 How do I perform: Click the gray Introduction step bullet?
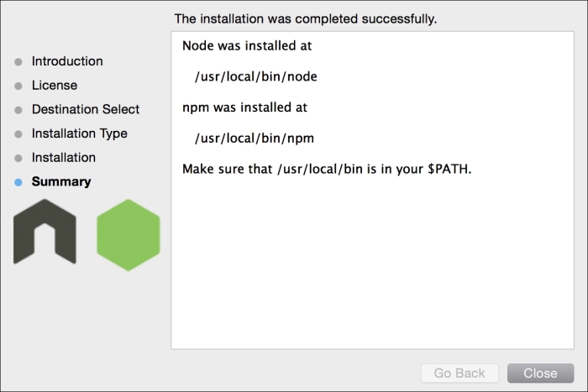[18, 62]
